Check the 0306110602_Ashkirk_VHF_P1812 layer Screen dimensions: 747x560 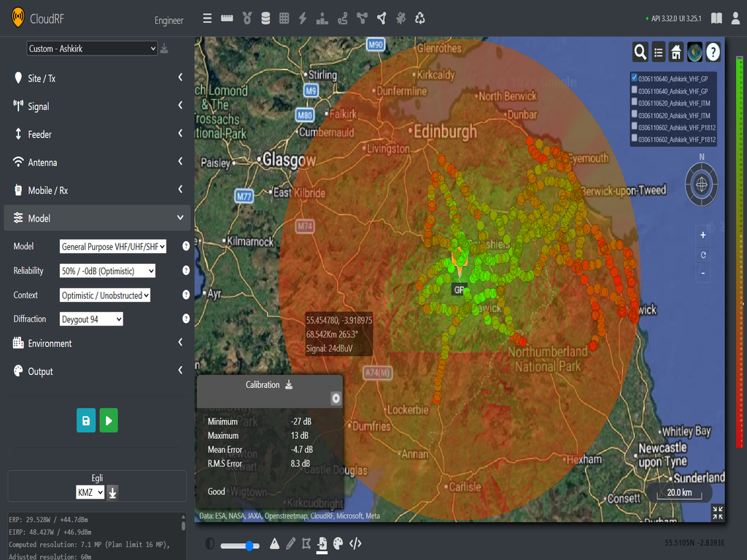pyautogui.click(x=634, y=127)
